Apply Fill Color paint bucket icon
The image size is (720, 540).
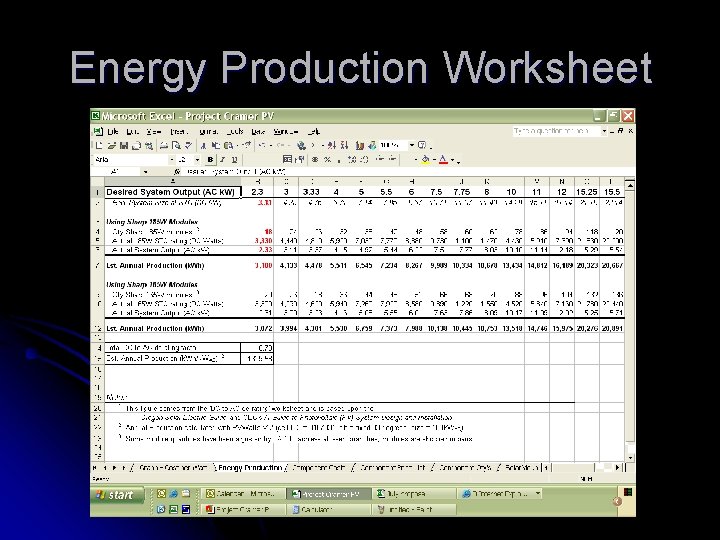click(425, 159)
